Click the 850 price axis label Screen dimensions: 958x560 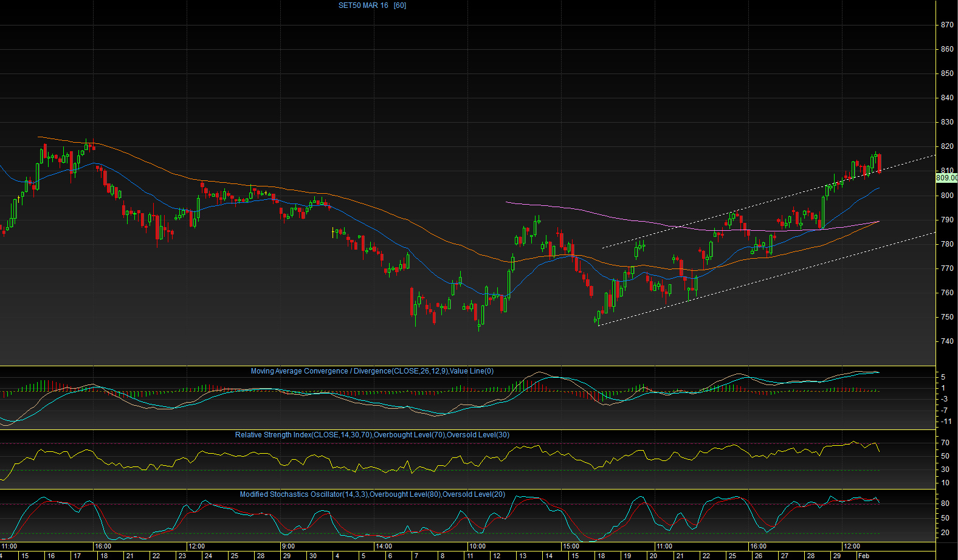click(946, 73)
